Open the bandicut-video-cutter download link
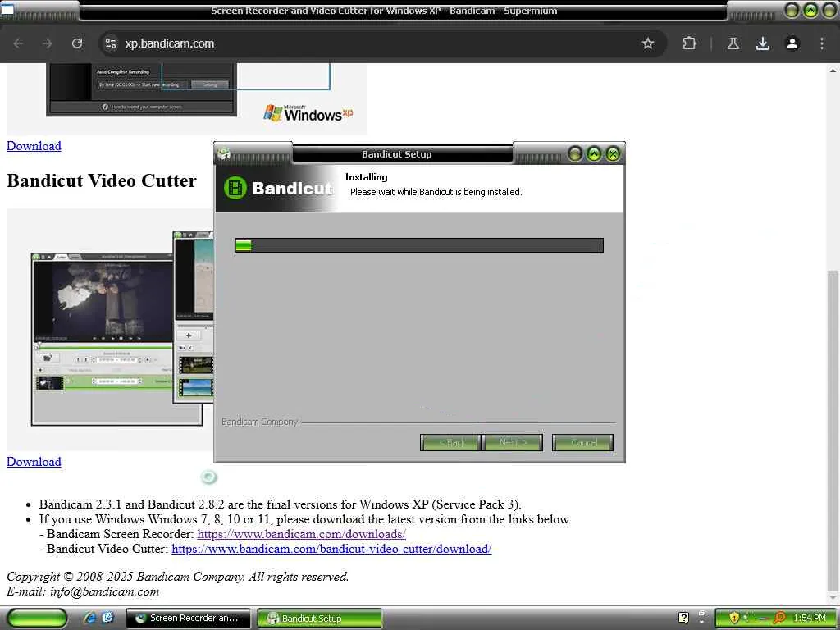The image size is (840, 630). pyautogui.click(x=331, y=549)
